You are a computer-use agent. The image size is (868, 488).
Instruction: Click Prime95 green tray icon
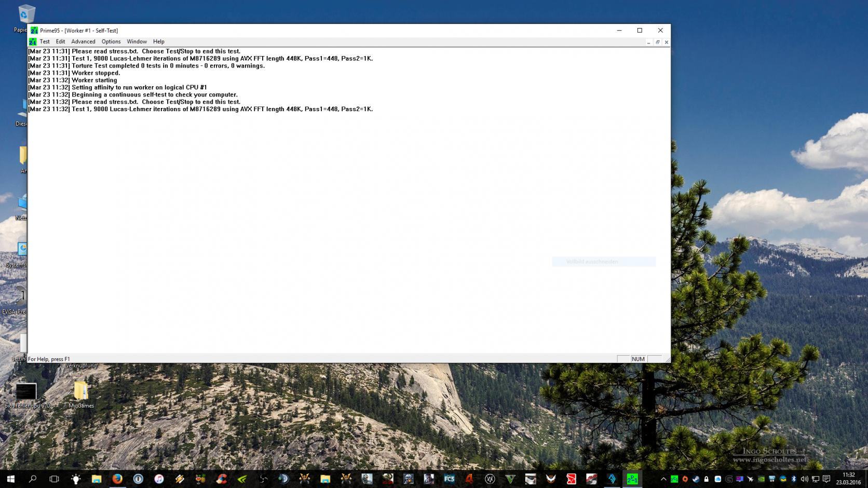point(674,479)
